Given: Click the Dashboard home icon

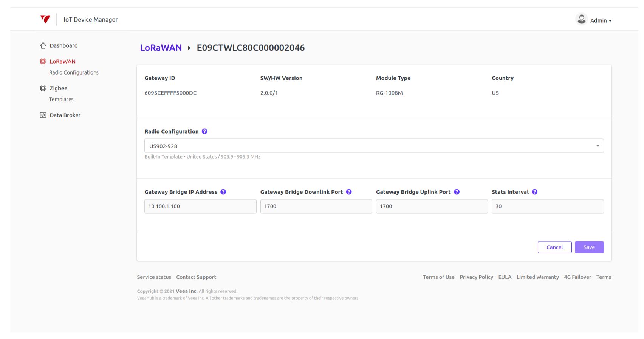Looking at the screenshot, I should tap(43, 45).
